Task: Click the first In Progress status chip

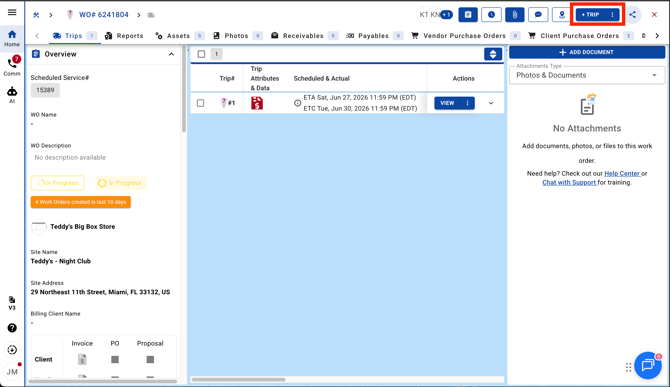Action: click(x=58, y=183)
